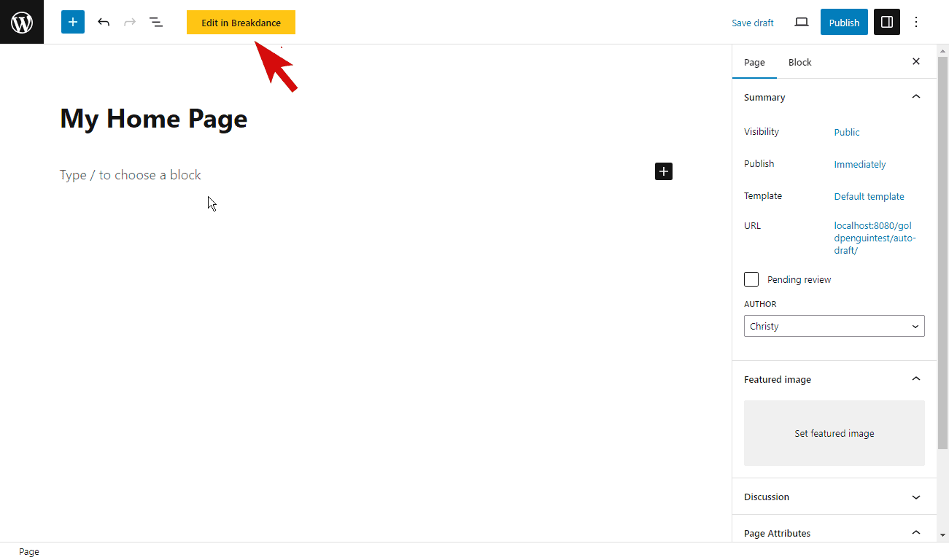Image resolution: width=949 pixels, height=560 pixels.
Task: Collapse the Summary section
Action: click(916, 97)
